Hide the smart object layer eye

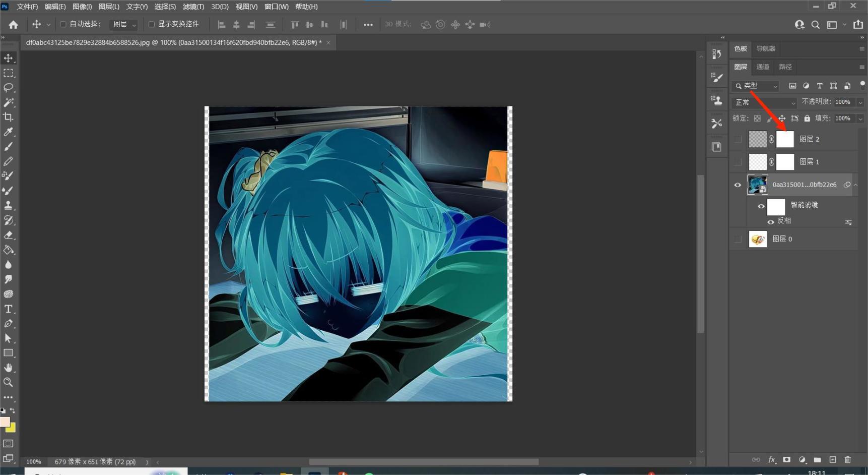point(738,185)
